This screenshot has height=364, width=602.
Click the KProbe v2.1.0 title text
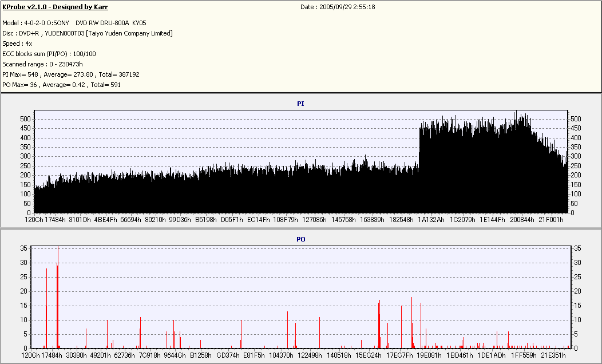pyautogui.click(x=55, y=7)
